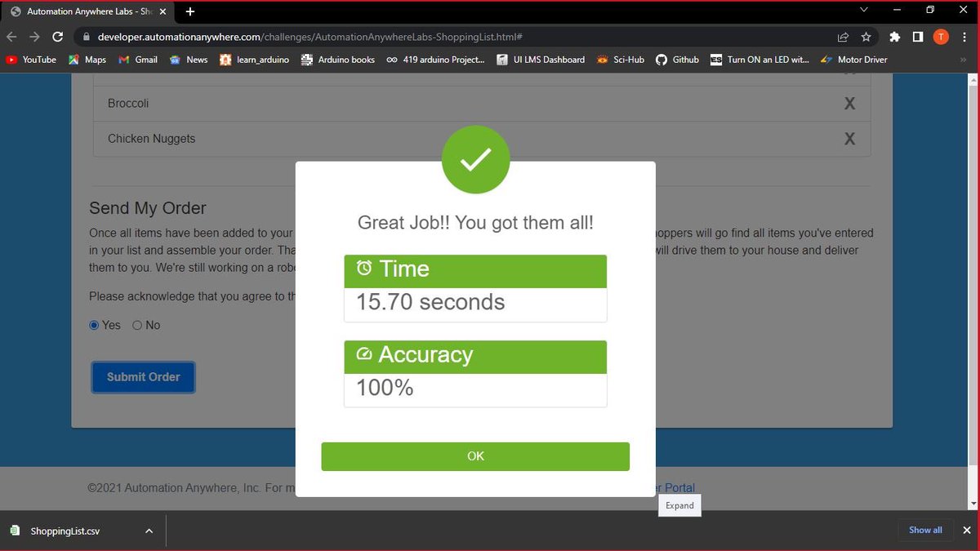Open the Github bookmark
The image size is (980, 551).
click(677, 60)
